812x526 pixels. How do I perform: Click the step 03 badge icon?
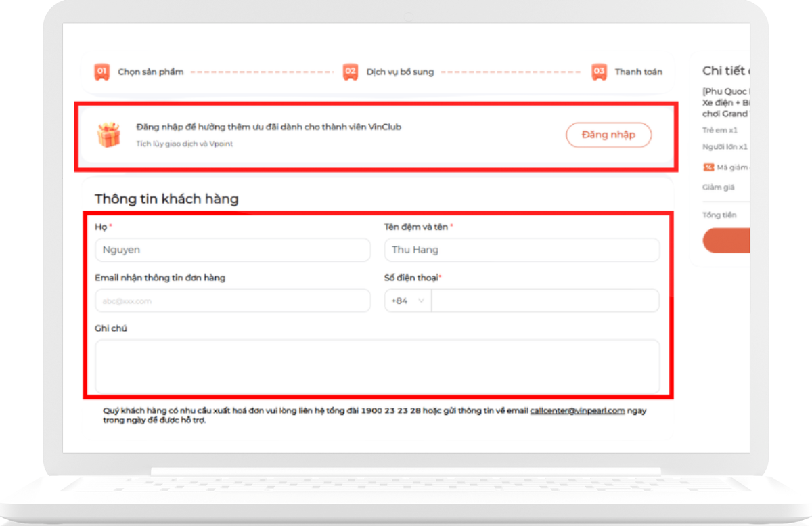coord(599,72)
